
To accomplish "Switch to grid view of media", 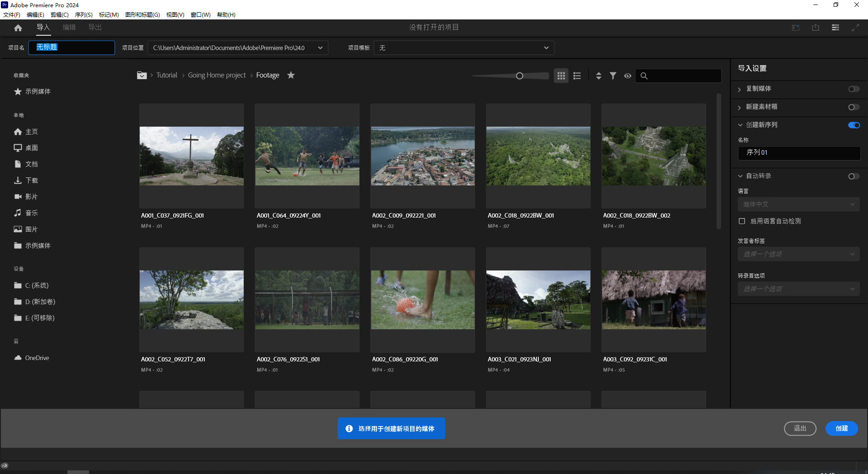I will (561, 76).
